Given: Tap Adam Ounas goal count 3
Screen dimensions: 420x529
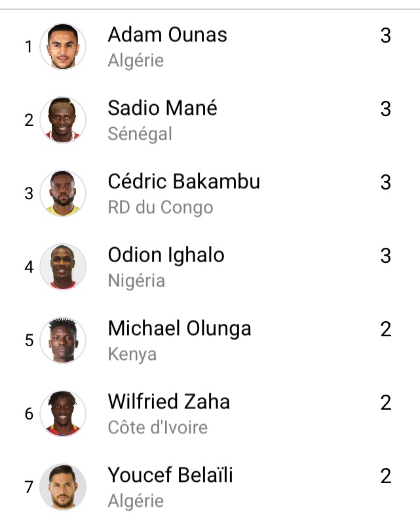Looking at the screenshot, I should coord(385,35).
